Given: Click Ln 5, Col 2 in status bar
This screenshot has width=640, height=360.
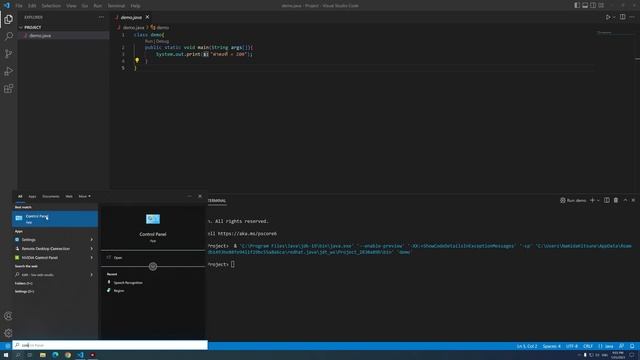Looking at the screenshot, I should [527, 346].
